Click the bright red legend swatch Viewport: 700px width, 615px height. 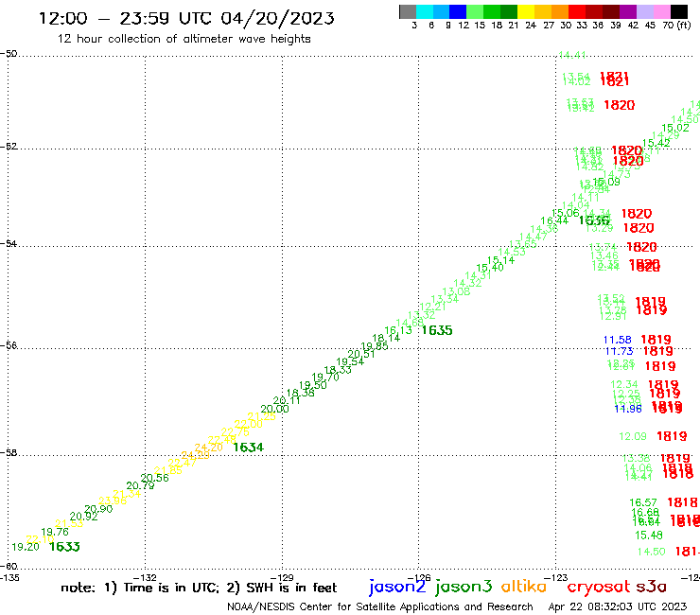point(577,12)
